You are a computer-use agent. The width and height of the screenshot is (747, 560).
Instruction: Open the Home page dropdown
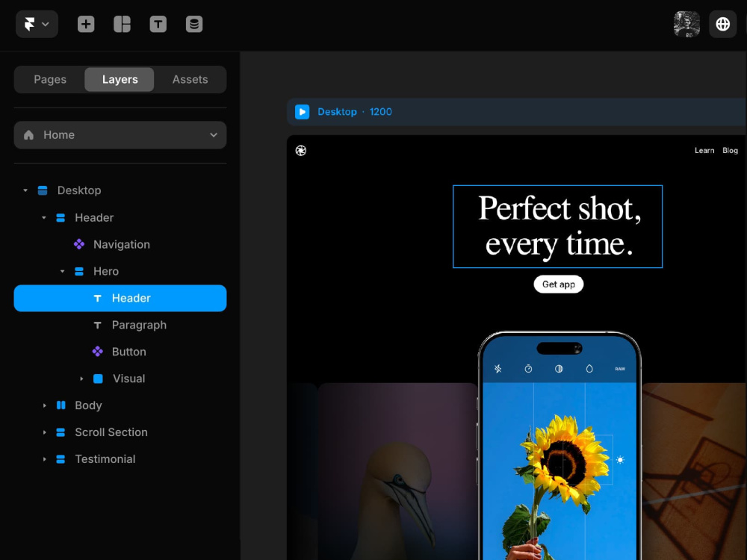[120, 134]
